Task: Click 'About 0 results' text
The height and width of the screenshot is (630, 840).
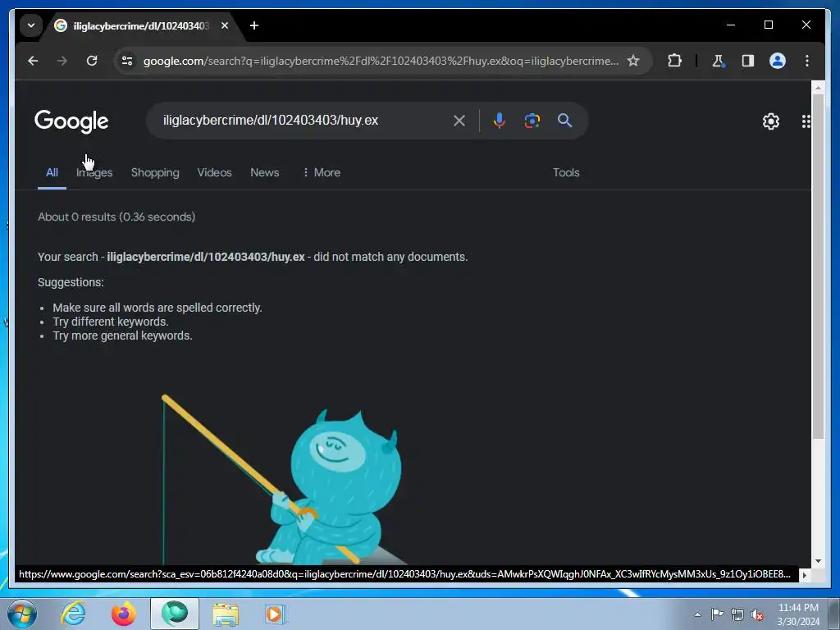Action: [76, 217]
